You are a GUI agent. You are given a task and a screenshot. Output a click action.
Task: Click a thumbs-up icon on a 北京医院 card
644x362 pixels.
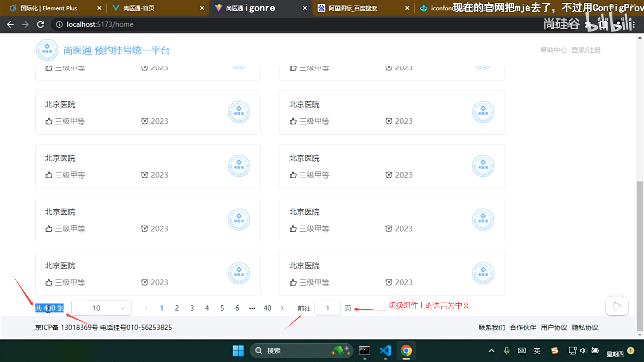click(x=48, y=121)
